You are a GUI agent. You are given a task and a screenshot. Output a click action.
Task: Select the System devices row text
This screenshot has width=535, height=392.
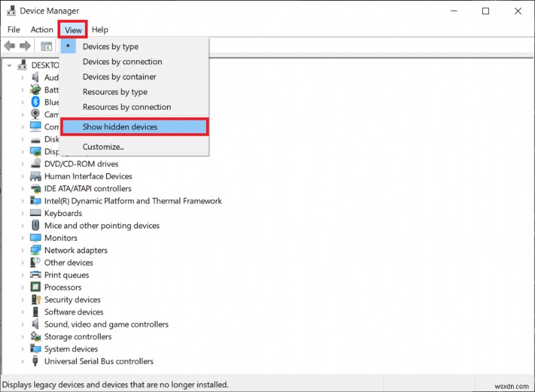coord(71,349)
